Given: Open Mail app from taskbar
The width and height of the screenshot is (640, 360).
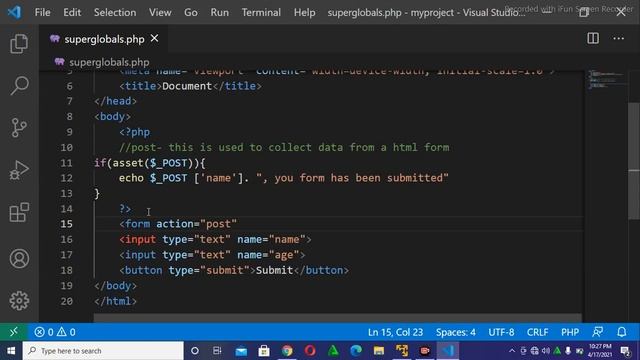Looking at the screenshot, I should coord(241,351).
